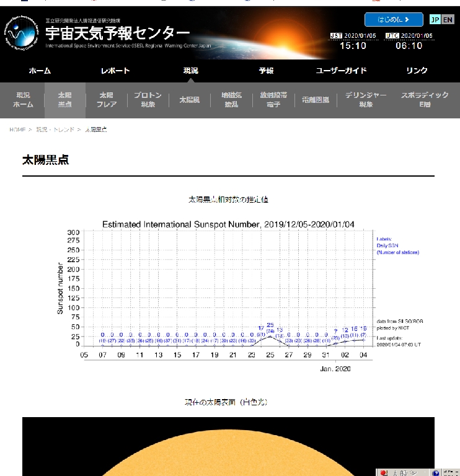Select the 地磁気擾乱 sub tab
Viewport: 460px width, 476px height.
231,100
